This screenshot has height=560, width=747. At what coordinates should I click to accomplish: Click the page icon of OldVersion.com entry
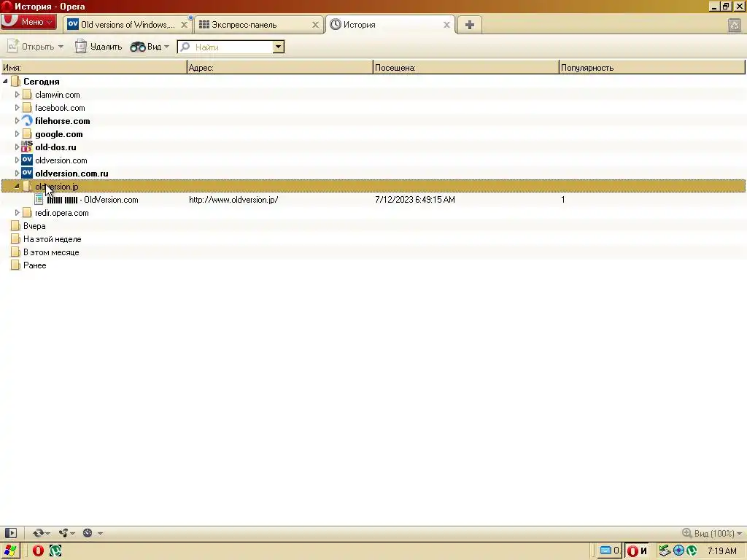39,200
